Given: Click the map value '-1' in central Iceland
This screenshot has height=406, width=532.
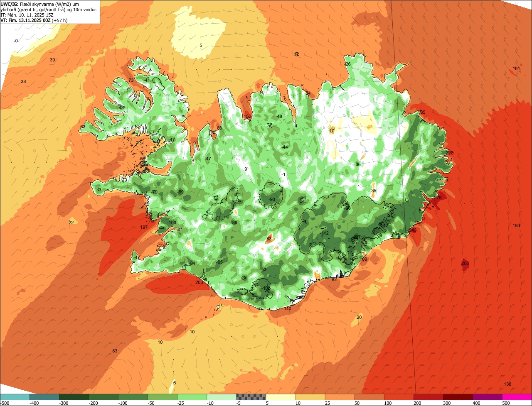Looking at the screenshot, I should coord(283,174).
